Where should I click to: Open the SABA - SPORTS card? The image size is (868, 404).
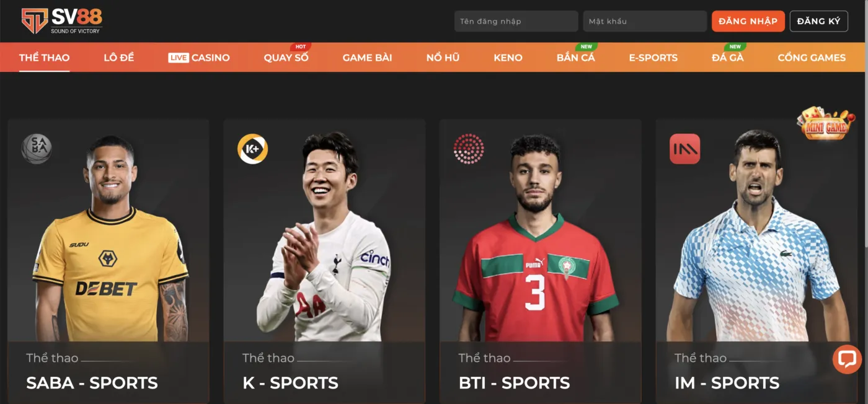tap(108, 261)
